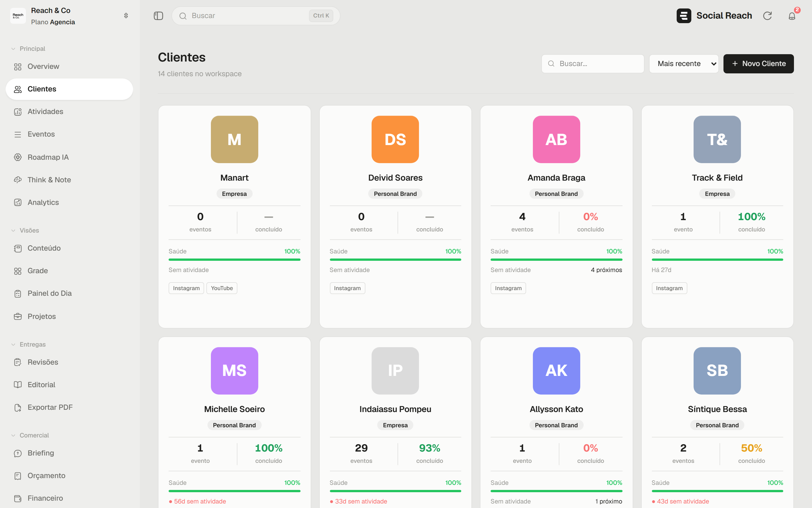The height and width of the screenshot is (508, 812).
Task: Click the Orçamento receipt icon
Action: coord(18,476)
